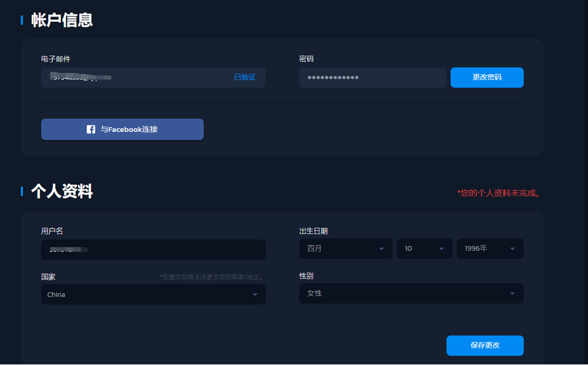The width and height of the screenshot is (588, 365).
Task: Click into the 密码 password field
Action: coord(373,77)
